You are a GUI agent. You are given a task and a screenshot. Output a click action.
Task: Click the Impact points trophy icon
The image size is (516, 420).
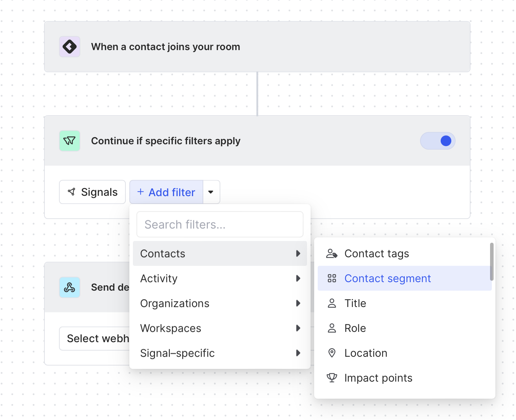[332, 378]
